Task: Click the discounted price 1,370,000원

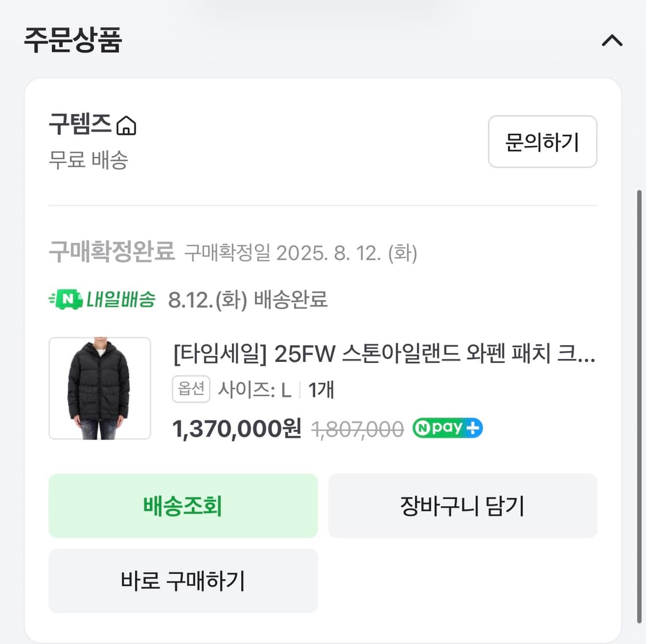Action: 235,428
